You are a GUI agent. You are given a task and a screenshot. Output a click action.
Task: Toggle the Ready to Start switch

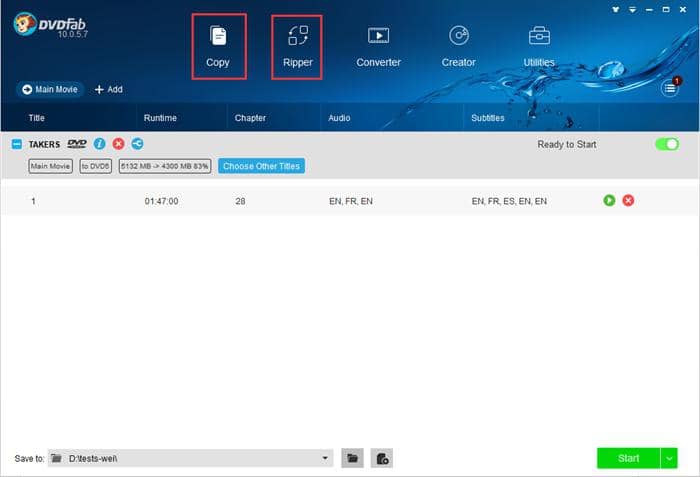tap(666, 144)
